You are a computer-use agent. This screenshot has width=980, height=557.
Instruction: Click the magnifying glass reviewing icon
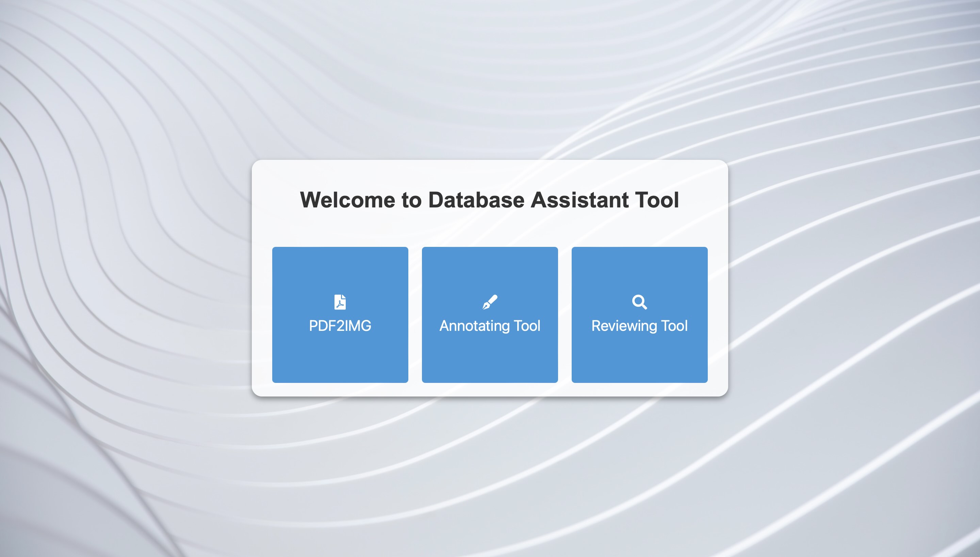coord(639,302)
